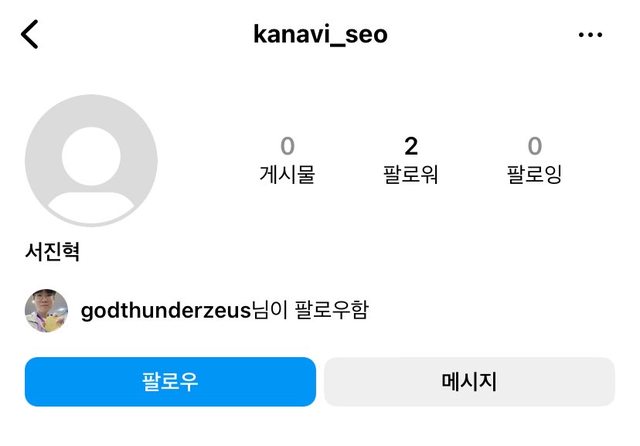Viewport: 640px width, 446px height.
Task: Tap the following count above 팔로잉
Action: pos(535,147)
